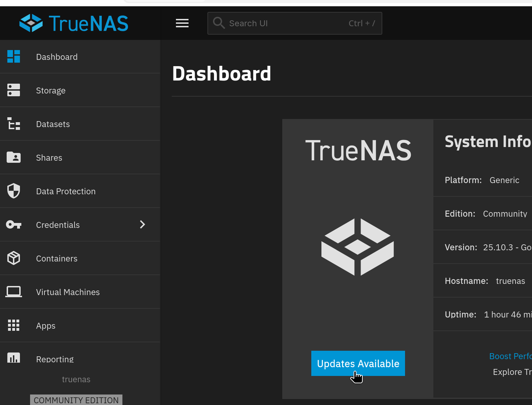
Task: Open Data Protection in sidebar
Action: 80,191
